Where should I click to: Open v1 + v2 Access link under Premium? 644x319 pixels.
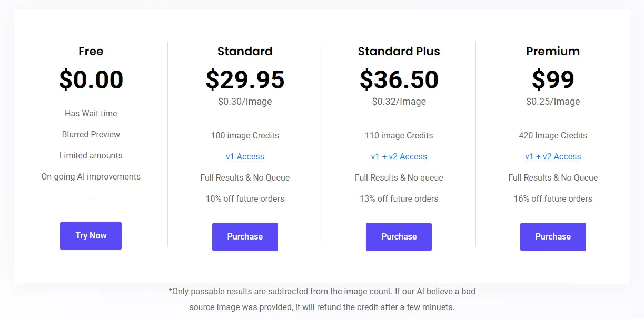click(x=553, y=156)
